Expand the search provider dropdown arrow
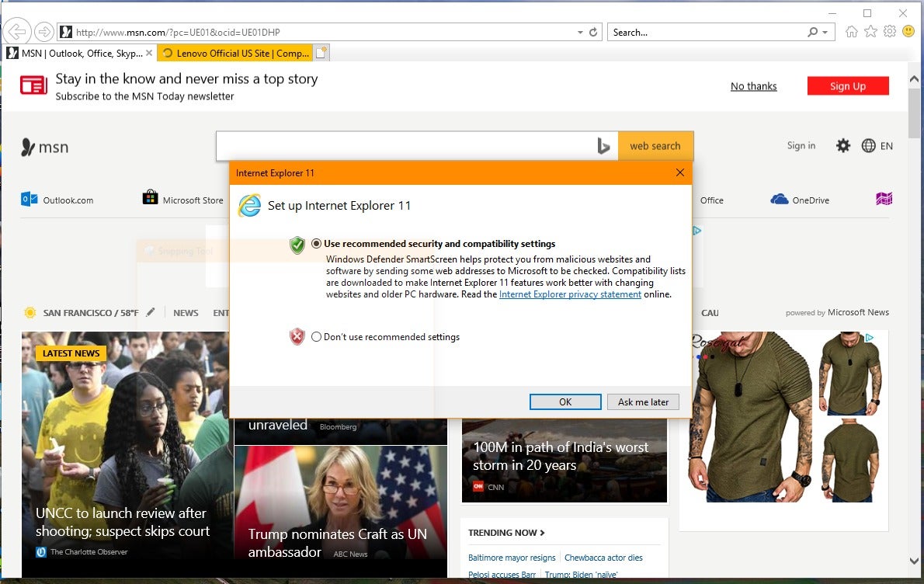924x584 pixels. click(x=825, y=33)
